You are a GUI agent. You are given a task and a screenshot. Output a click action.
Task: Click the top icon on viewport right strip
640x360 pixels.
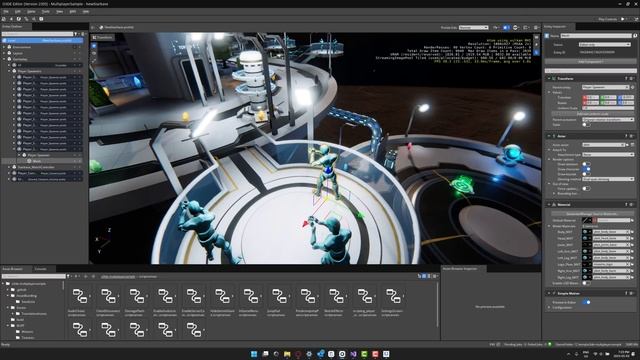click(536, 37)
